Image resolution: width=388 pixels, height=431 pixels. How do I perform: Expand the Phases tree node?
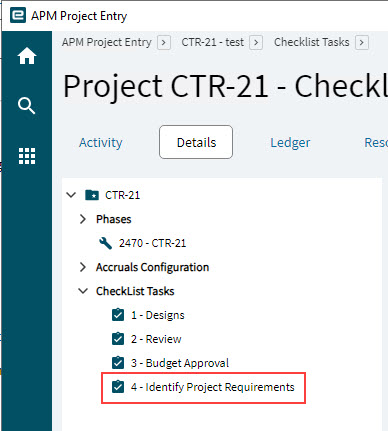[83, 219]
